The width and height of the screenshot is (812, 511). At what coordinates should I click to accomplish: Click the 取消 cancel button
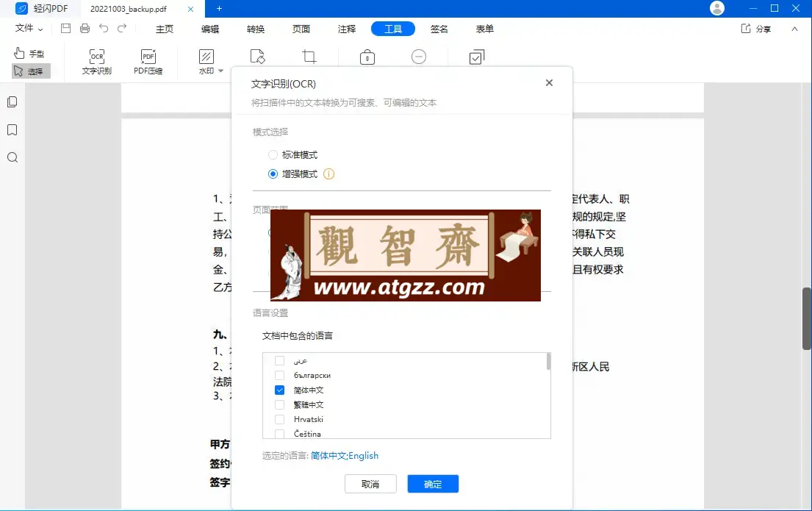[371, 484]
